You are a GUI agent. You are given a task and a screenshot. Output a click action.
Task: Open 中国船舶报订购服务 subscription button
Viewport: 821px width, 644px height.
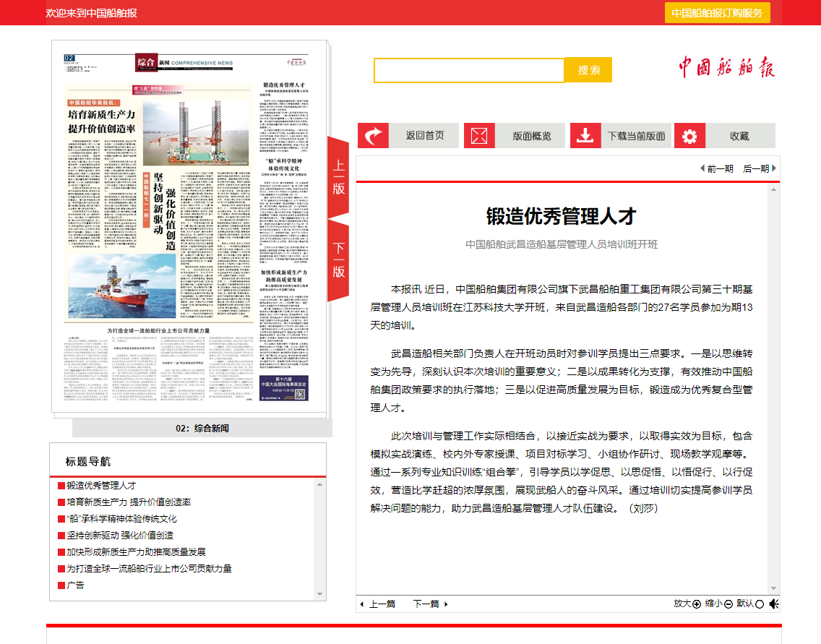click(x=717, y=13)
